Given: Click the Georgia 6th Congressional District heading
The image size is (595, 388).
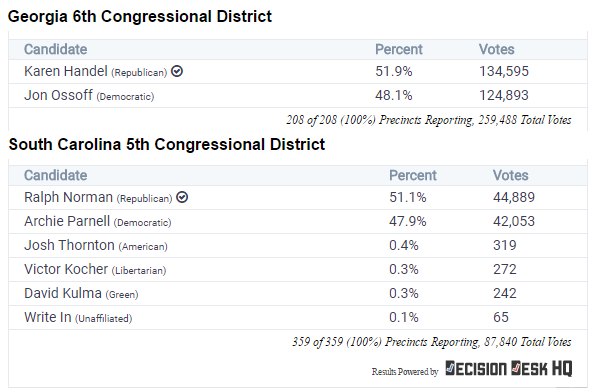Looking at the screenshot, I should coord(140,17).
